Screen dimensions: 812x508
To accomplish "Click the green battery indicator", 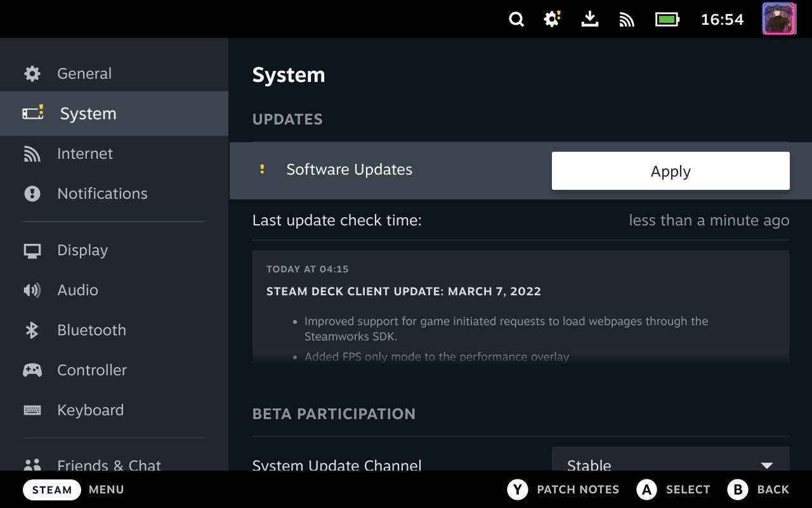I will 667,20.
